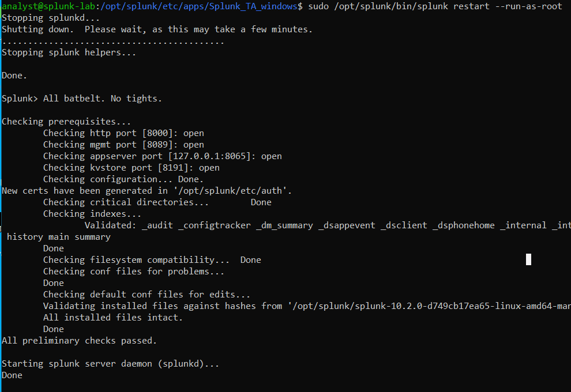Screen dimensions: 571x392
Task: Click the http port [8000] check line
Action: 123,133
